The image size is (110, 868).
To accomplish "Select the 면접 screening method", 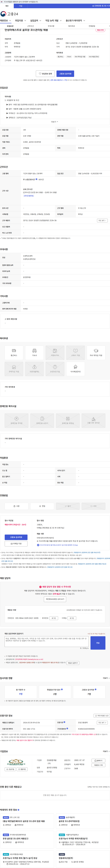I will [x=42, y=506].
